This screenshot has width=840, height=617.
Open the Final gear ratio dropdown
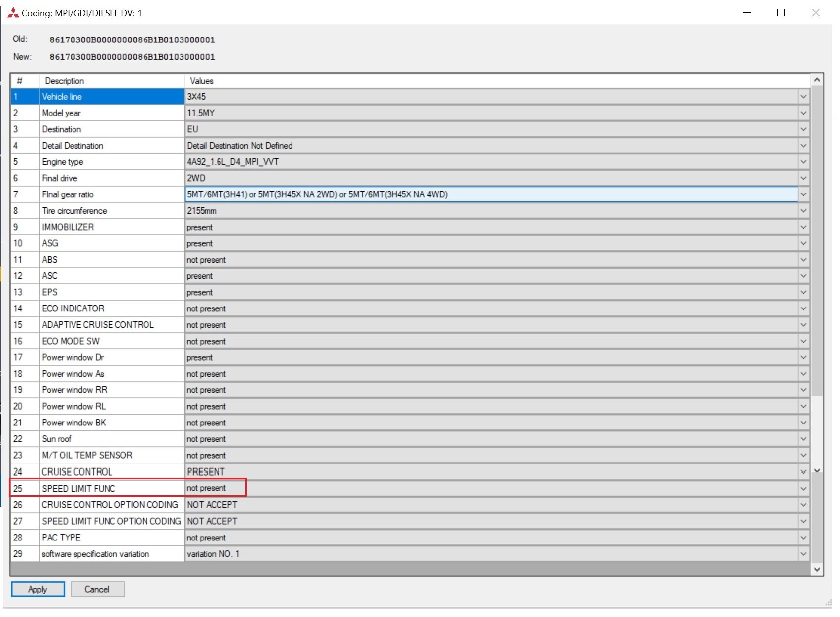pos(803,194)
